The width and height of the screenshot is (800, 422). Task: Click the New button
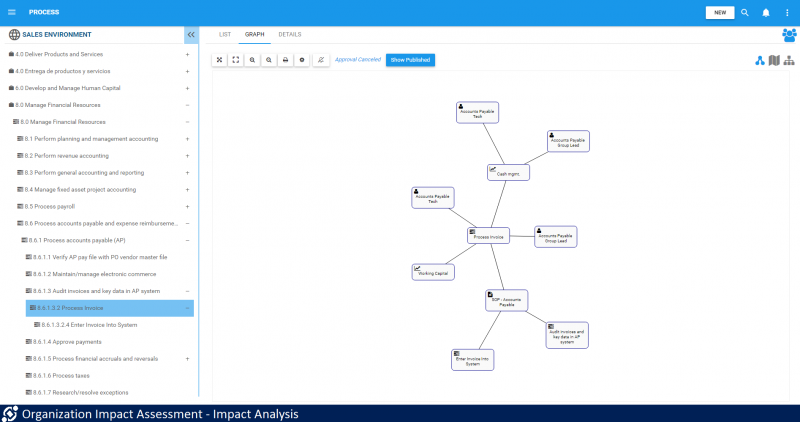[719, 12]
